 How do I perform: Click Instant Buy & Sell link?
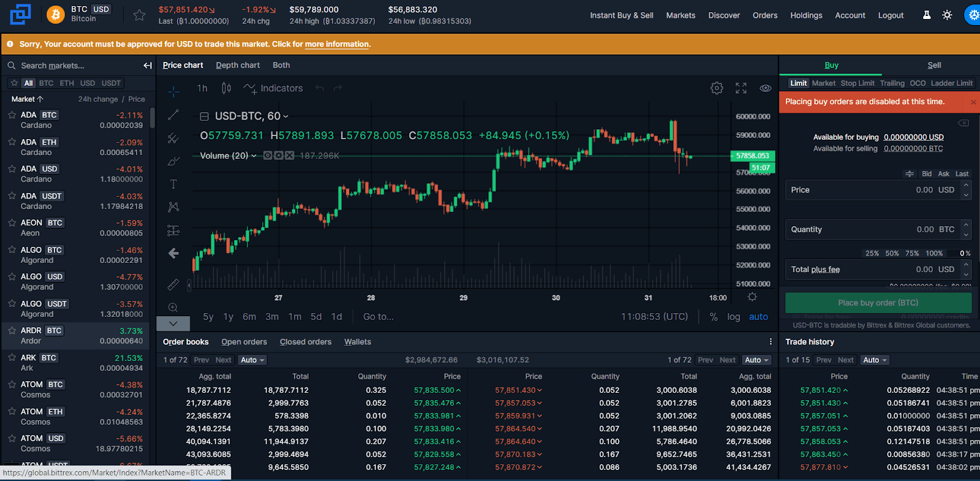click(x=622, y=15)
